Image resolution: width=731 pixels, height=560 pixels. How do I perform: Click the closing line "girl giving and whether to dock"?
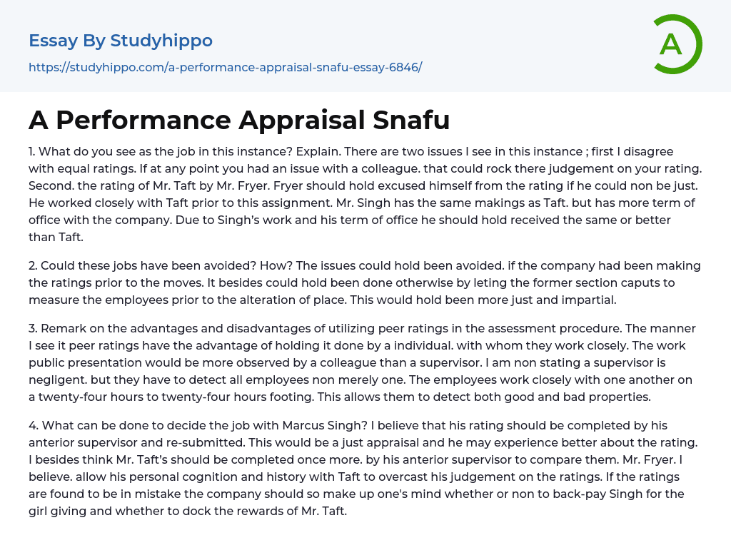[187, 511]
